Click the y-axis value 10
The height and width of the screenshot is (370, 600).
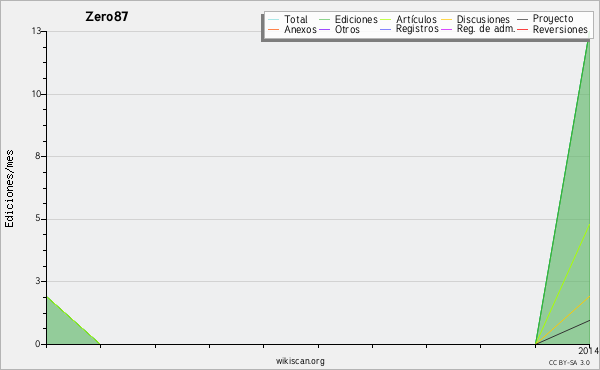pos(36,94)
